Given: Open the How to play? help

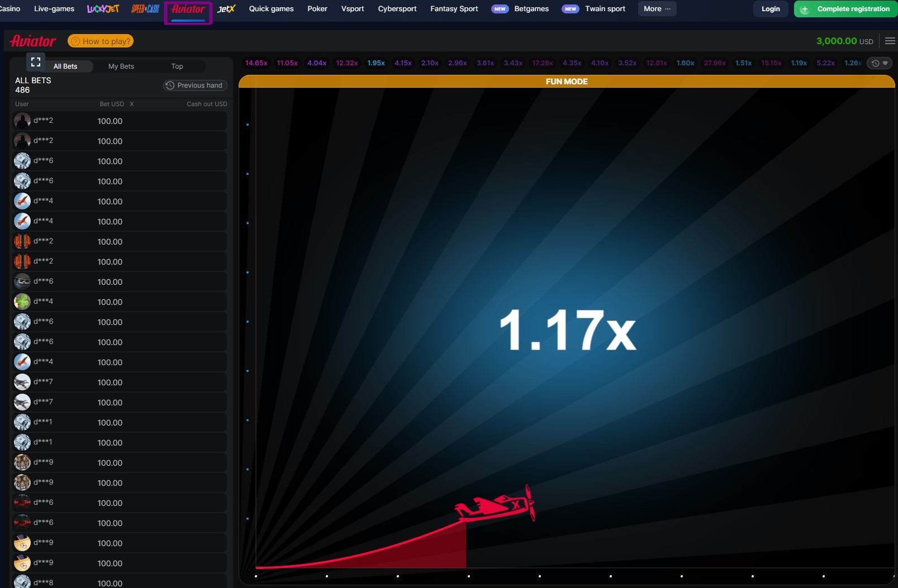Looking at the screenshot, I should click(x=101, y=41).
